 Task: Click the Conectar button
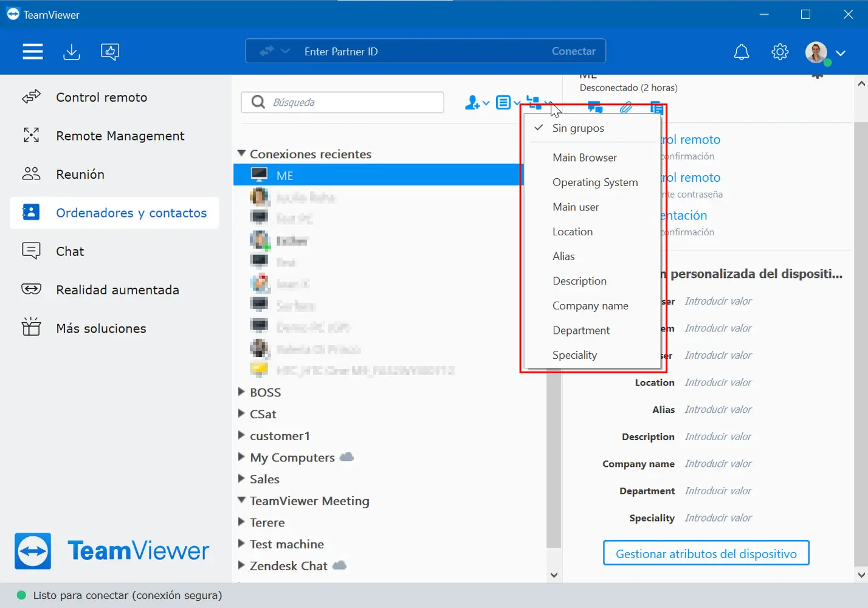coord(574,52)
